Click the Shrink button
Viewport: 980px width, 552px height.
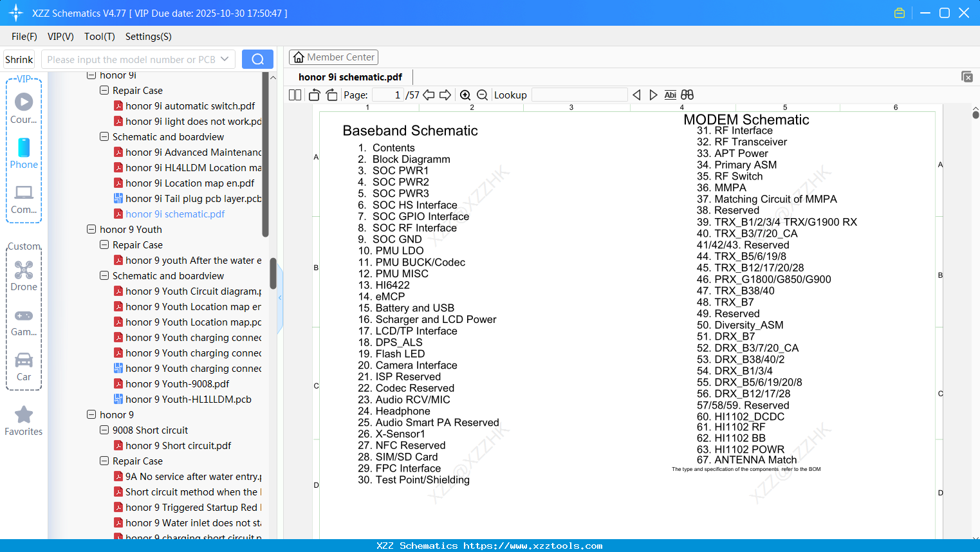click(19, 59)
